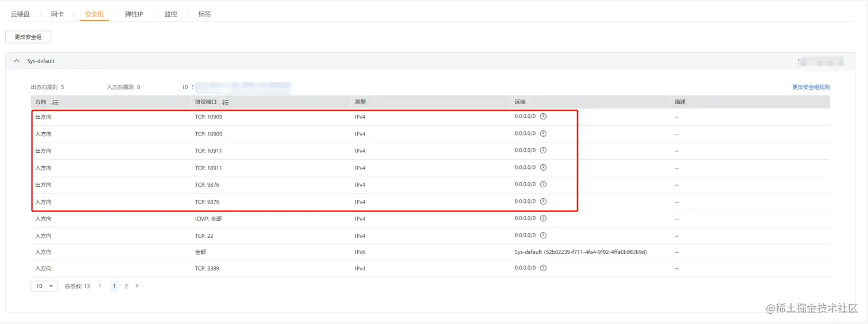The width and height of the screenshot is (868, 324).
Task: Click help icon on outbound TCP 9876 row
Action: click(543, 184)
